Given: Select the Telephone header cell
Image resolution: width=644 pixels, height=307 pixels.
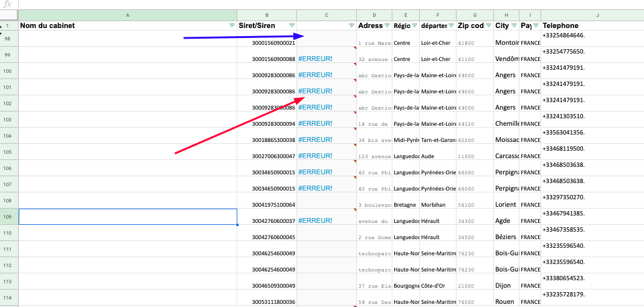Looking at the screenshot, I should 592,26.
